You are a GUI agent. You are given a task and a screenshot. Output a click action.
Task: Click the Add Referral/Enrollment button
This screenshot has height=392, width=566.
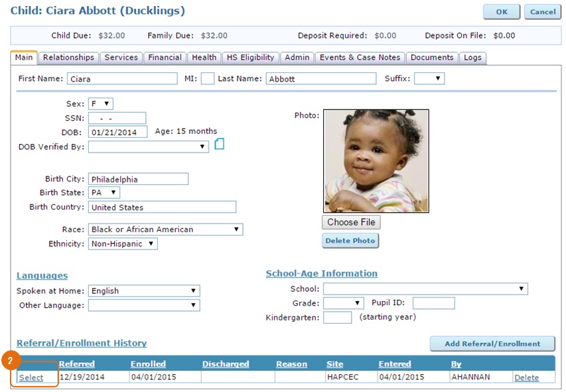point(492,344)
